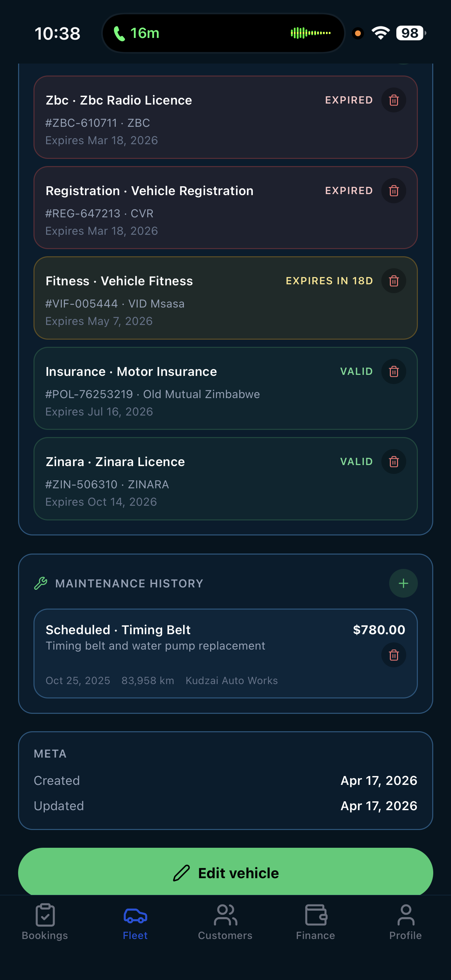Delete the Zinara Licence document
The height and width of the screenshot is (980, 451).
[394, 461]
